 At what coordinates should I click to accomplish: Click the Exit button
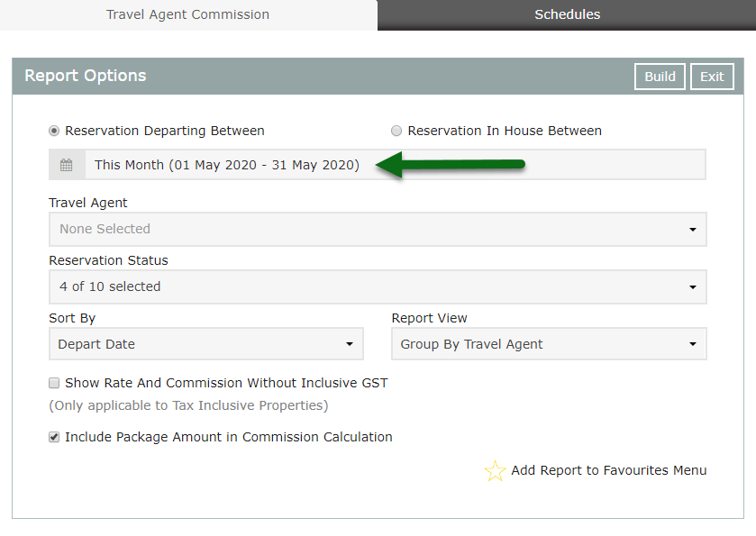[x=712, y=77]
